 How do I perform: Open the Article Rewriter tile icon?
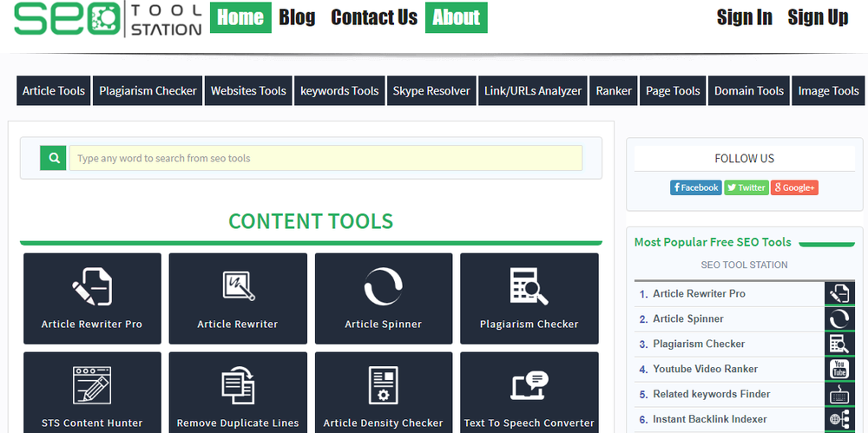click(x=238, y=285)
